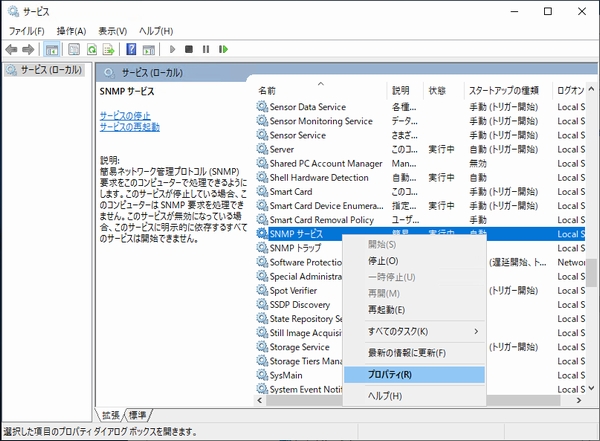Expand the すべてのタスク(K) submenu
Image resolution: width=600 pixels, height=441 pixels.
coord(415,331)
